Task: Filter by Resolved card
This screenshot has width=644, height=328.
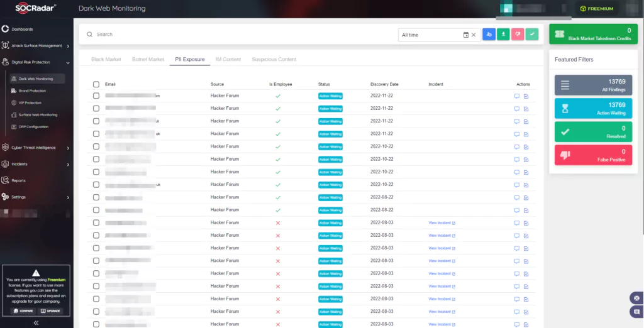Action: click(x=593, y=132)
